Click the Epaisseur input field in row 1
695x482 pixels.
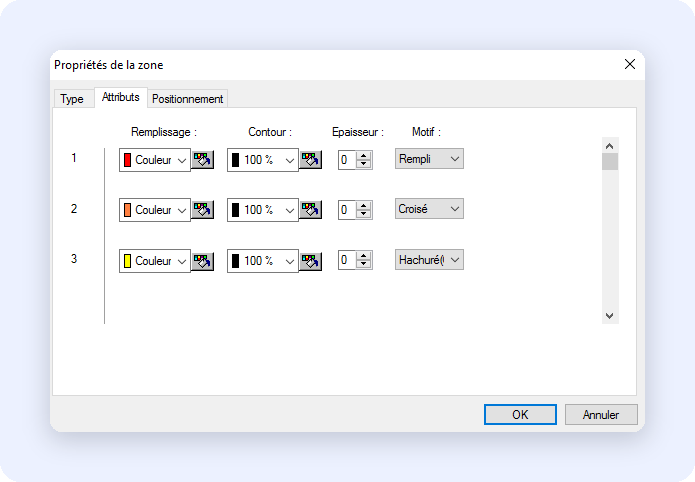[347, 160]
